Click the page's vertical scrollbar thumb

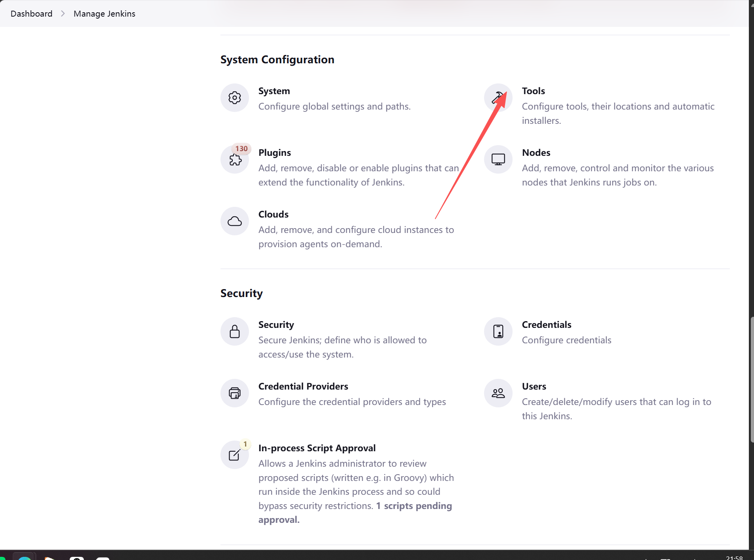pos(752,380)
